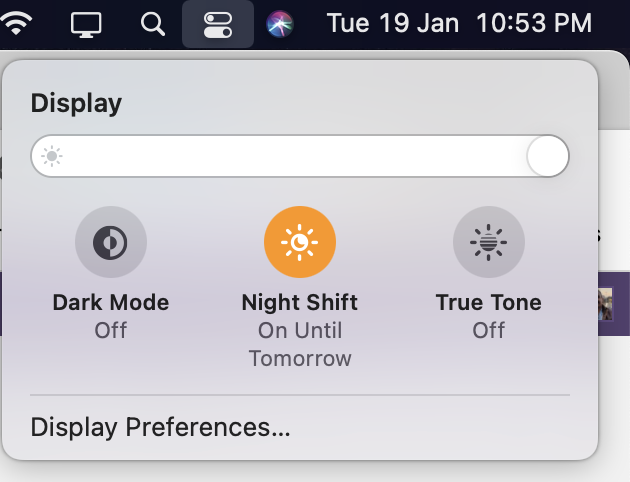Screen dimensions: 630x482
Task: Click the thumbnail behind panel at right edge
Action: (605, 304)
